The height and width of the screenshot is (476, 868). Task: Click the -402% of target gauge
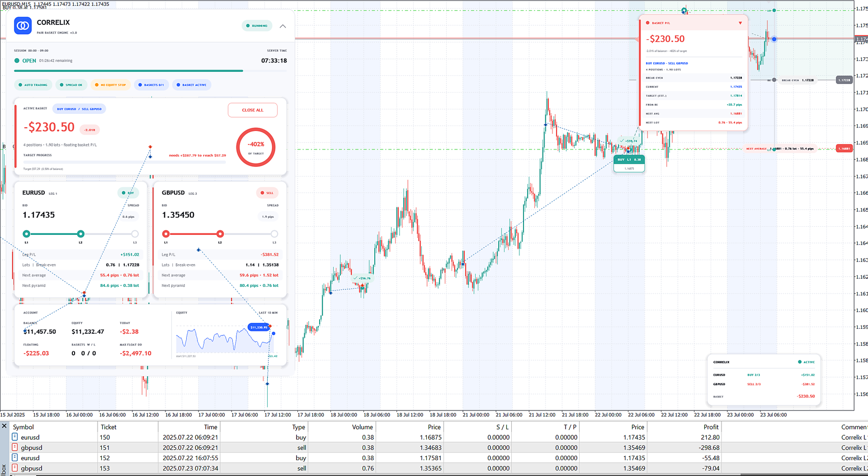[256, 147]
